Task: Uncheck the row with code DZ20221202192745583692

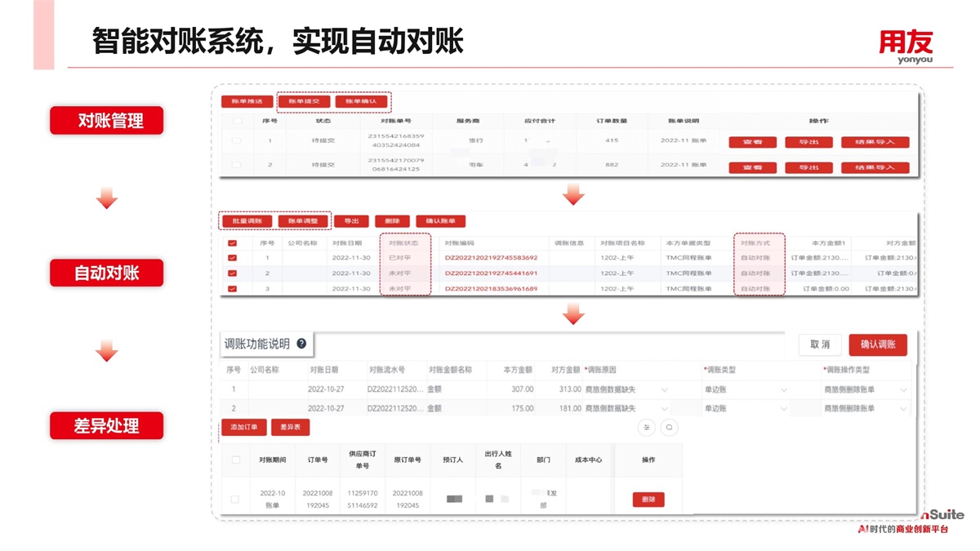Action: coord(233,258)
